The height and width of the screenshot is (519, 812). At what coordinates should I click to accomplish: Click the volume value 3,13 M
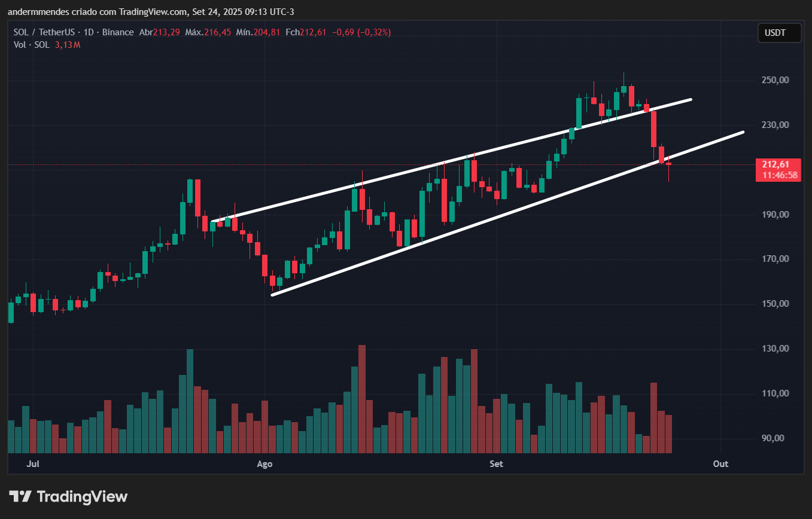67,45
